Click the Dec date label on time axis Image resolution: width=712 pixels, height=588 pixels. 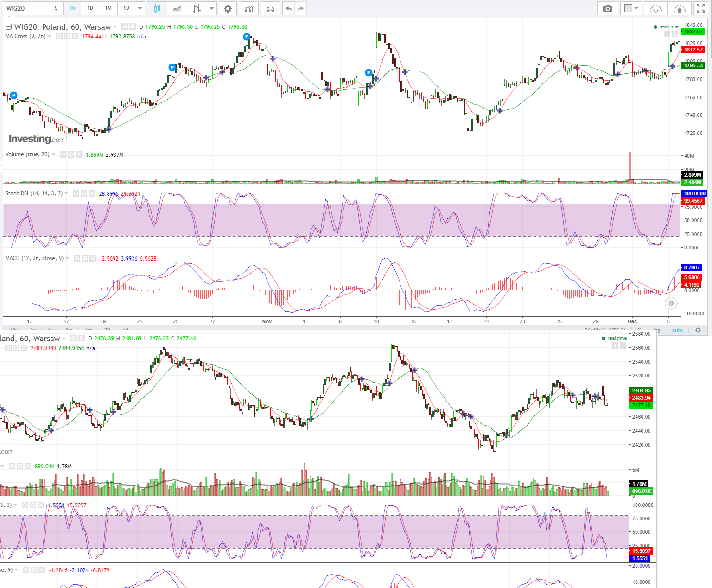(632, 321)
